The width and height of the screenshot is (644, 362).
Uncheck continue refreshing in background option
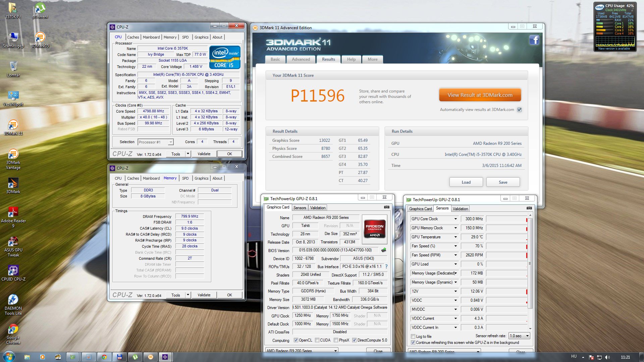413,343
